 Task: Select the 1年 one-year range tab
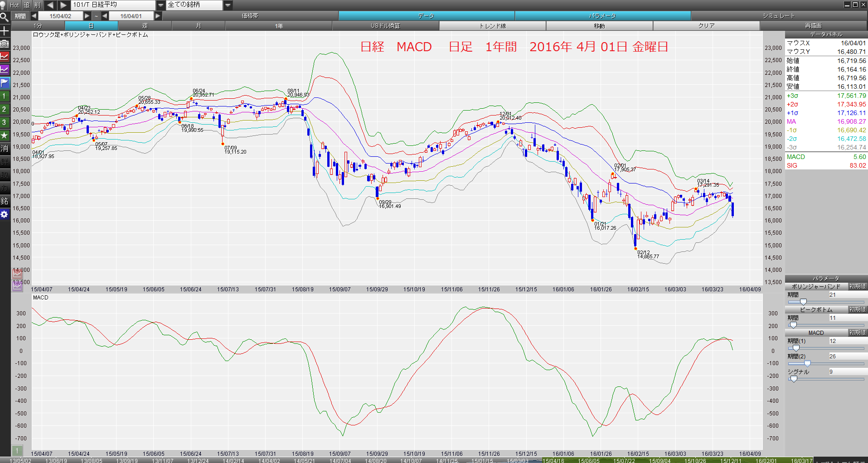pyautogui.click(x=279, y=26)
